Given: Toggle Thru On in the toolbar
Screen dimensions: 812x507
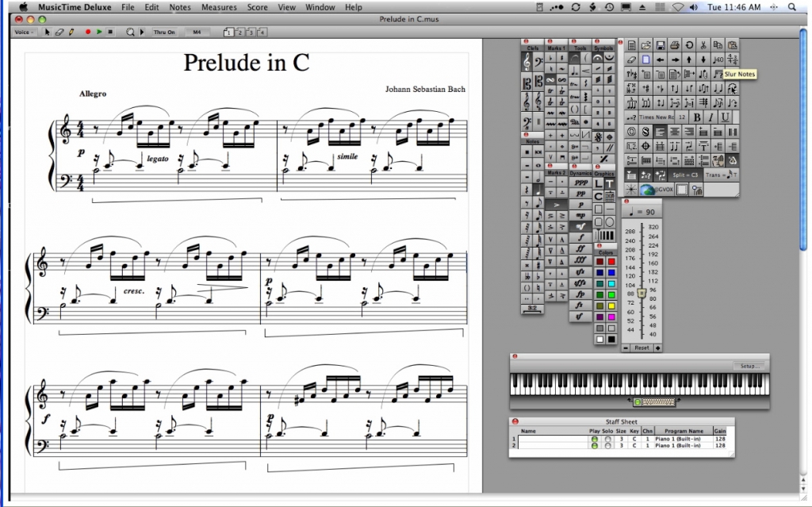Looking at the screenshot, I should [164, 33].
